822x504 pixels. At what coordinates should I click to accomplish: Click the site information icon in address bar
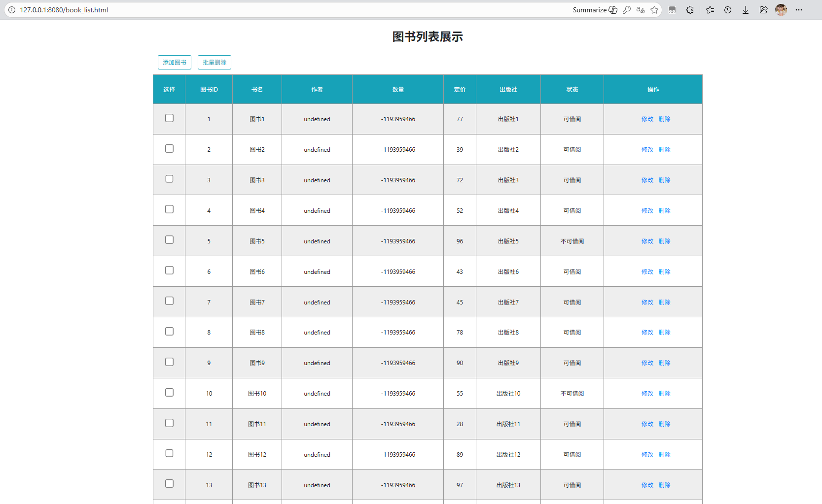point(12,10)
